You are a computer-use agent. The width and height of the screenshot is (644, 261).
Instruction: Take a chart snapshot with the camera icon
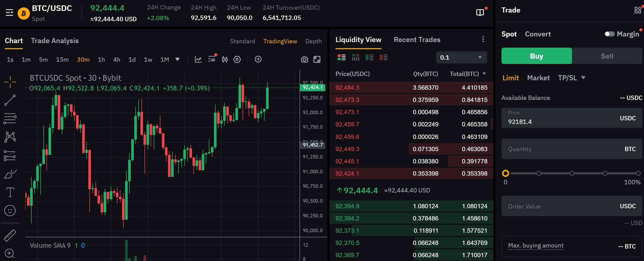[x=304, y=59]
